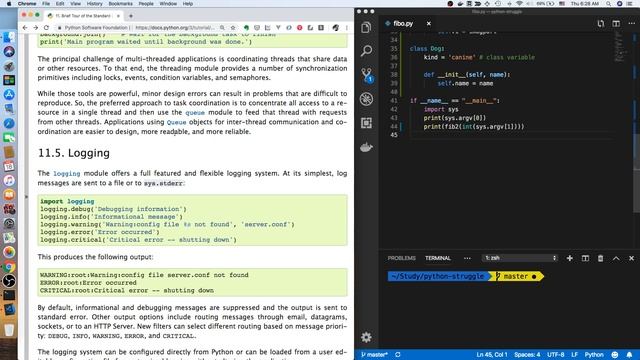Click the red extension icon in Chrome toolbar
Screen dimensions: 640x360
pyautogui.click(x=300, y=28)
